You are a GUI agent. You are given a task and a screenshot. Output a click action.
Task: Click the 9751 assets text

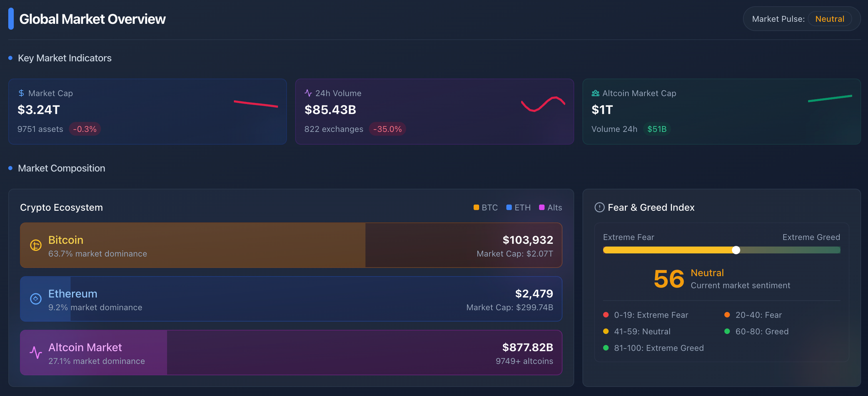tap(40, 129)
